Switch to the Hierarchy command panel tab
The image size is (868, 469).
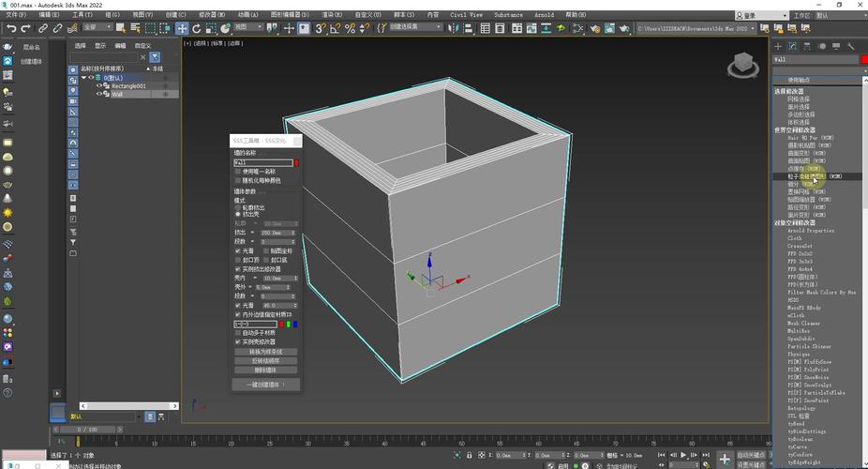click(806, 47)
